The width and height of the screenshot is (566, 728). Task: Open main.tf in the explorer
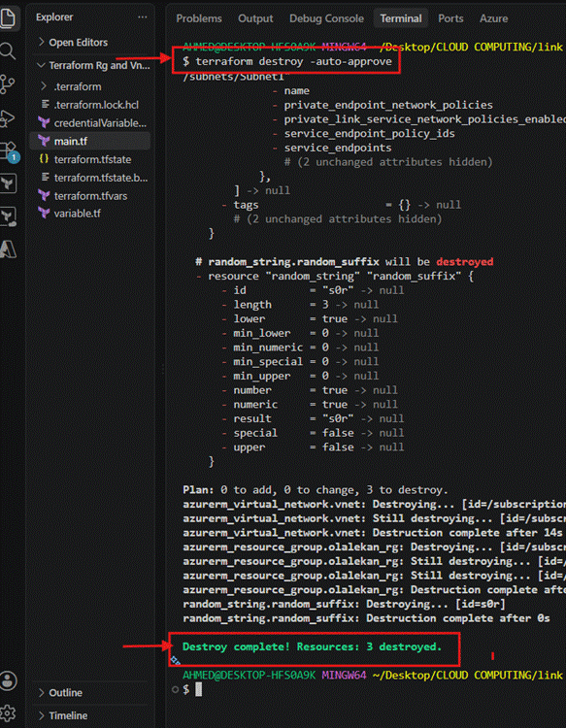coord(71,141)
